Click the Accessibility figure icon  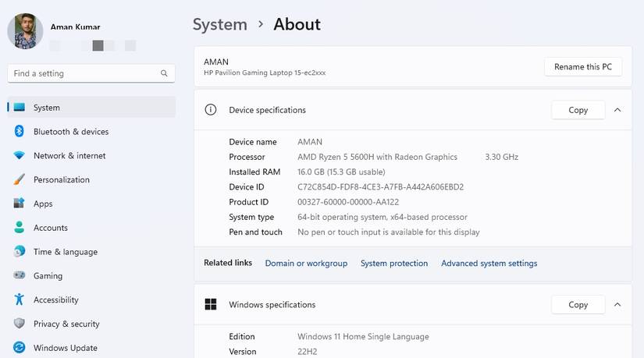20,300
